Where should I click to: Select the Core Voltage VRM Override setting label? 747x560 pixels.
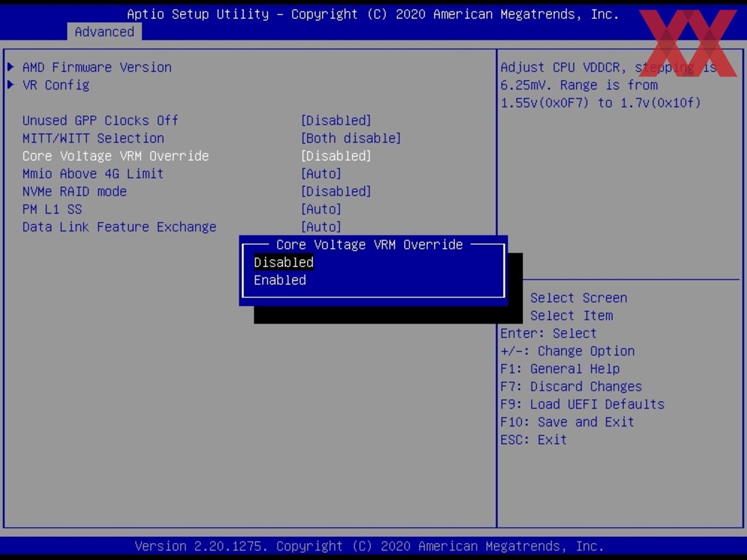[115, 156]
